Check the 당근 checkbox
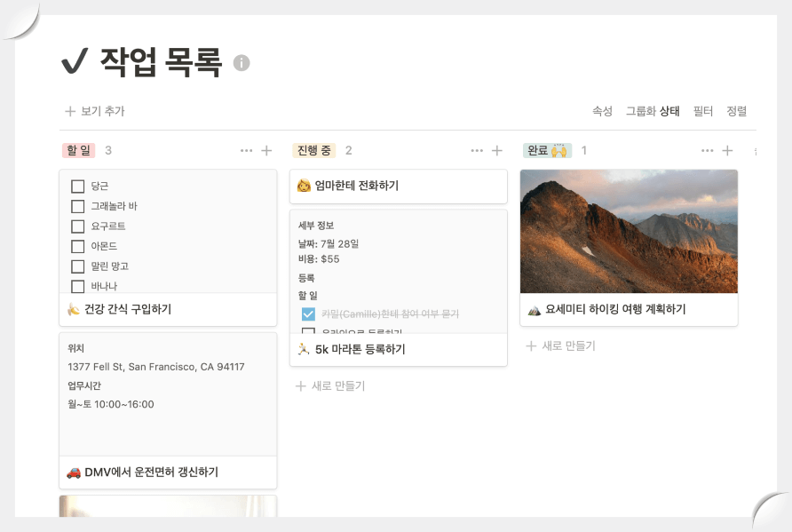Viewport: 792px width, 532px height. tap(75, 185)
